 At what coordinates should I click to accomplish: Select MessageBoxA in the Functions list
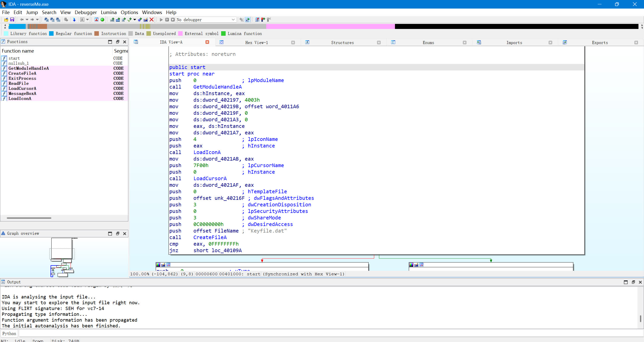[x=64, y=93]
